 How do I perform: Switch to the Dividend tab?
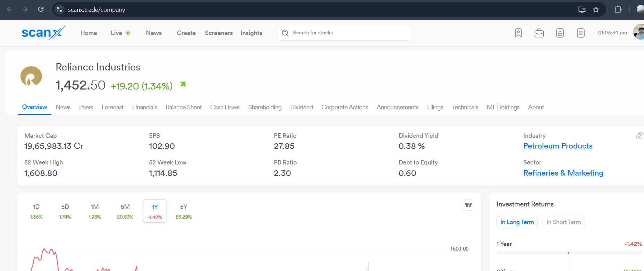tap(302, 107)
